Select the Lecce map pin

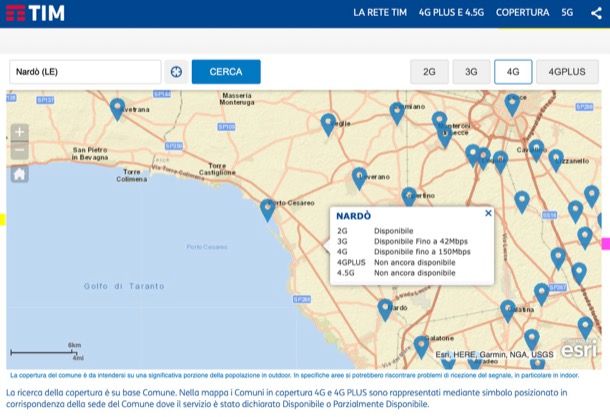[x=512, y=105]
